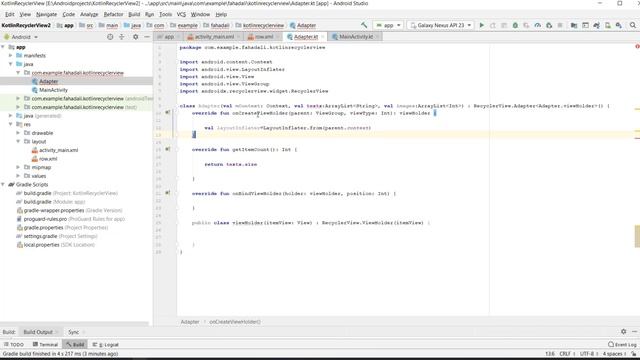This screenshot has width=640, height=360.
Task: Collapse the layout folder arrow
Action: click(x=18, y=141)
